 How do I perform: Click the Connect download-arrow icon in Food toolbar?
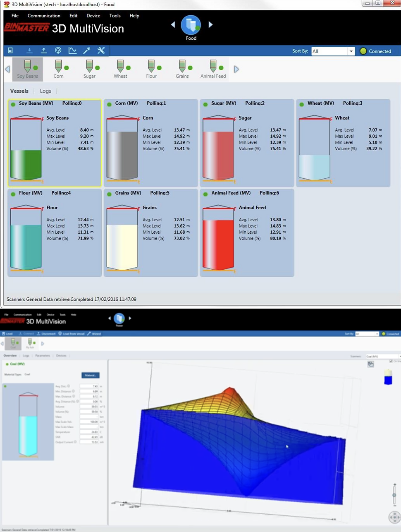(x=29, y=50)
